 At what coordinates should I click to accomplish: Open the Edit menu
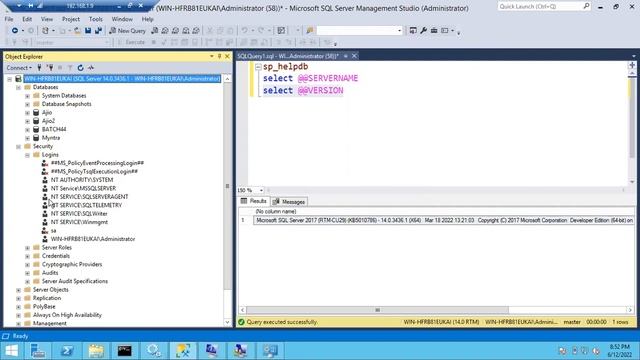(x=27, y=19)
